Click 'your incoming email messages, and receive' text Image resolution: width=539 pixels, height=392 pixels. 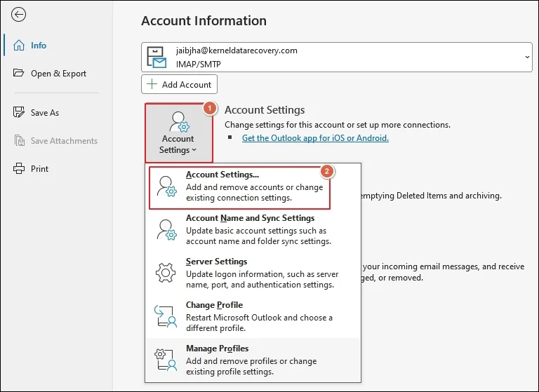tap(444, 266)
